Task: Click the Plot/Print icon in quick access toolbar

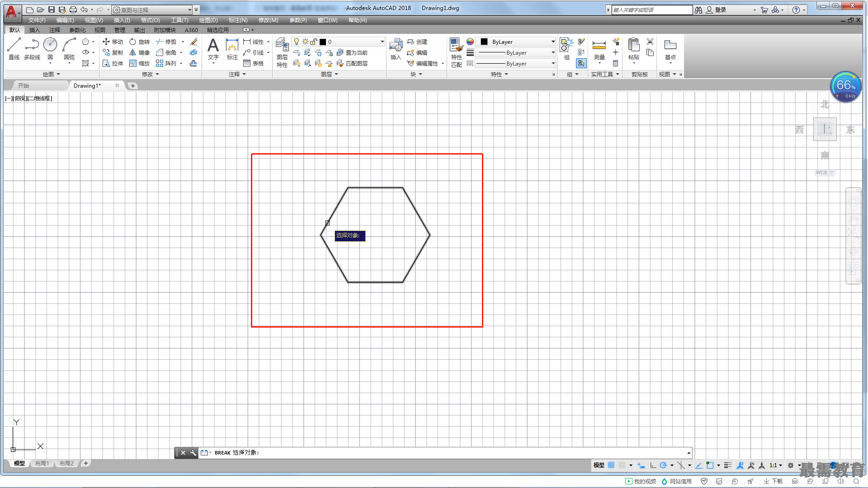Action: click(73, 9)
